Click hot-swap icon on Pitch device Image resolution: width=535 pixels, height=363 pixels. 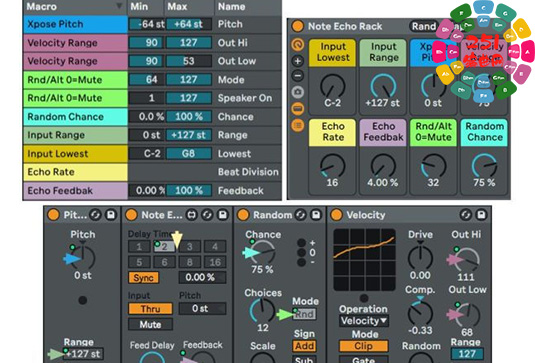point(95,215)
